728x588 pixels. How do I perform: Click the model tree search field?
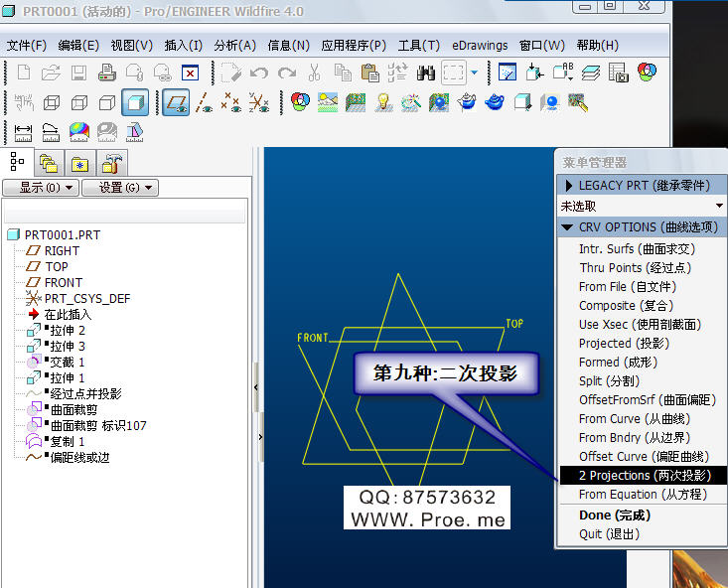(x=124, y=212)
